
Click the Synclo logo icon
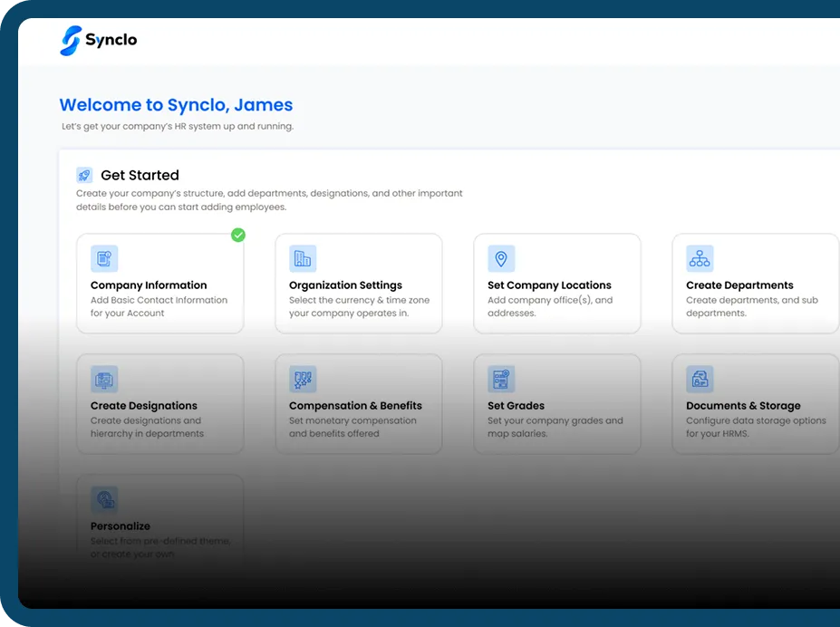pyautogui.click(x=71, y=40)
